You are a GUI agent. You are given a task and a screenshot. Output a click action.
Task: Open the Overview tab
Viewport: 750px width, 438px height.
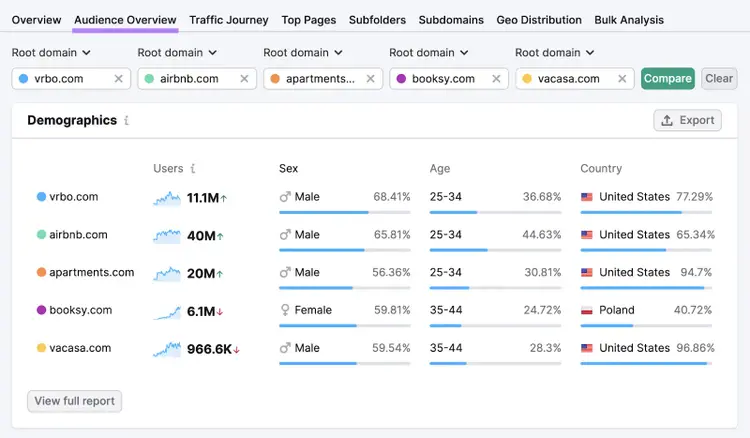point(36,20)
